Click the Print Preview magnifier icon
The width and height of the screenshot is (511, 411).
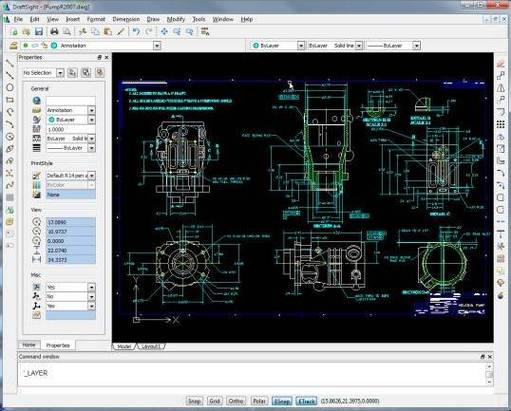click(x=67, y=32)
